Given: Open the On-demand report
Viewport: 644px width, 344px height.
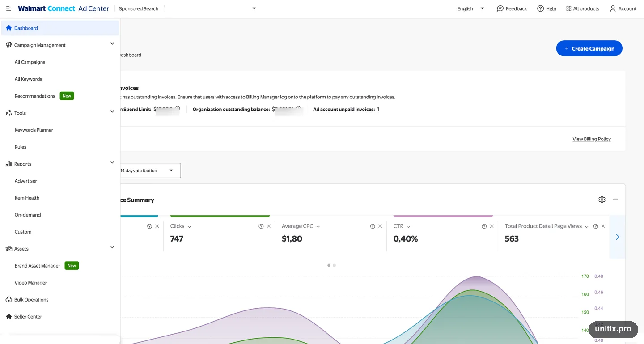Looking at the screenshot, I should [28, 215].
